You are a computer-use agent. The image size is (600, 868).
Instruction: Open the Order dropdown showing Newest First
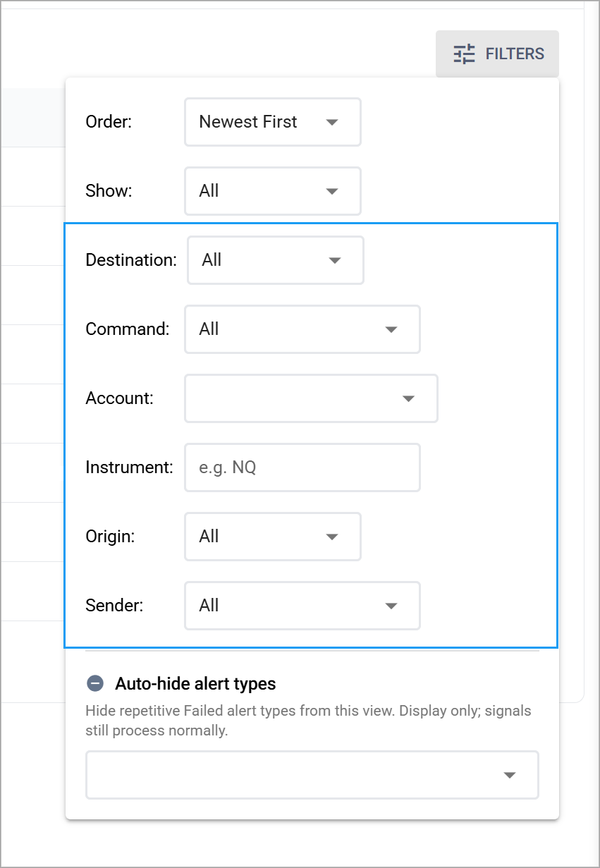(273, 122)
